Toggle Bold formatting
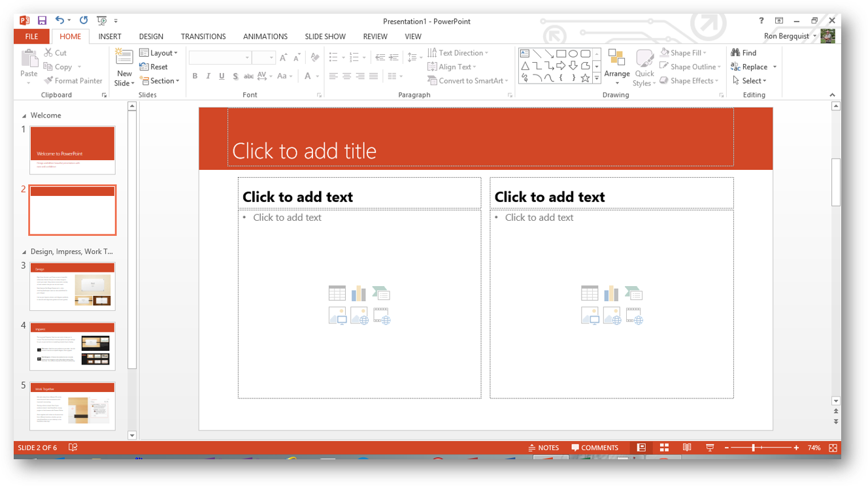Image resolution: width=868 pixels, height=486 pixels. 195,76
